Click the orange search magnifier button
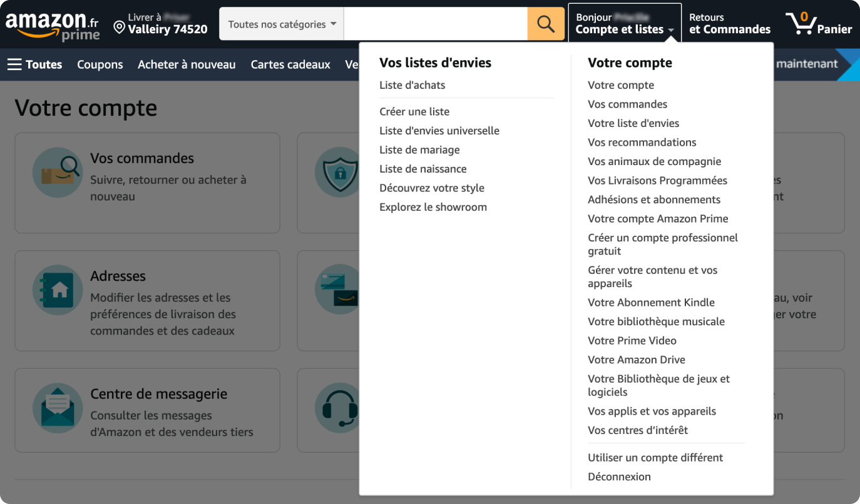The image size is (860, 504). (x=546, y=24)
